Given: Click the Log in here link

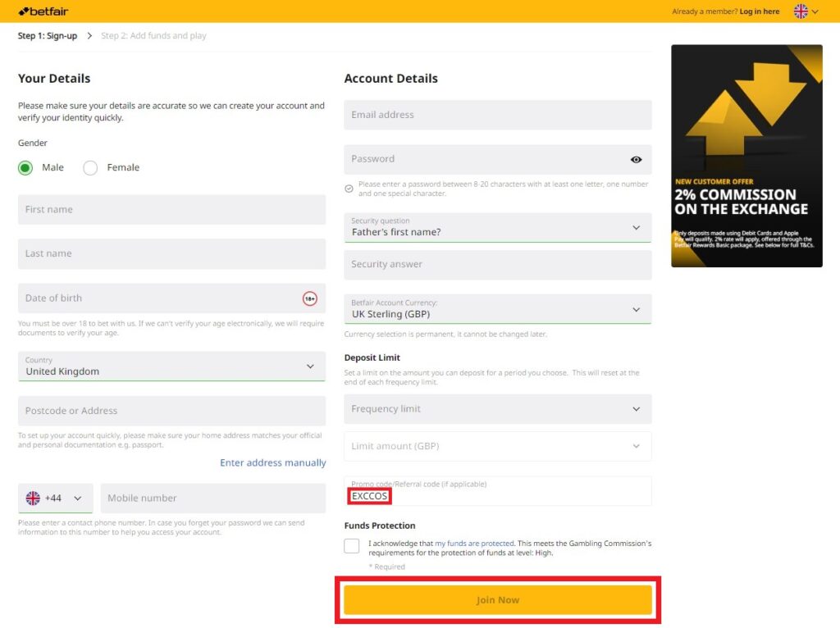Looking at the screenshot, I should (x=759, y=11).
